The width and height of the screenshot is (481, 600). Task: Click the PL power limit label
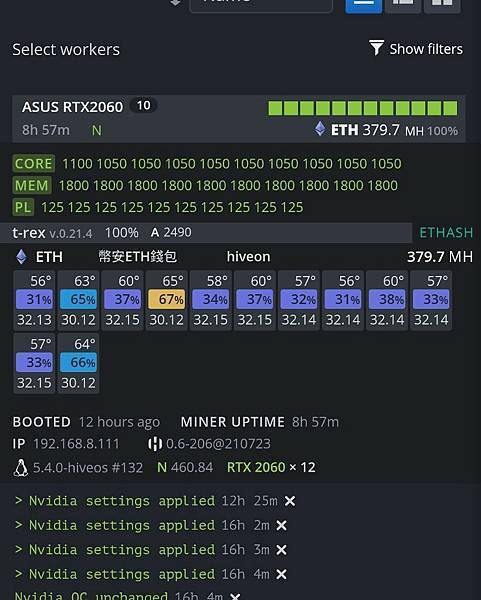[x=23, y=207]
